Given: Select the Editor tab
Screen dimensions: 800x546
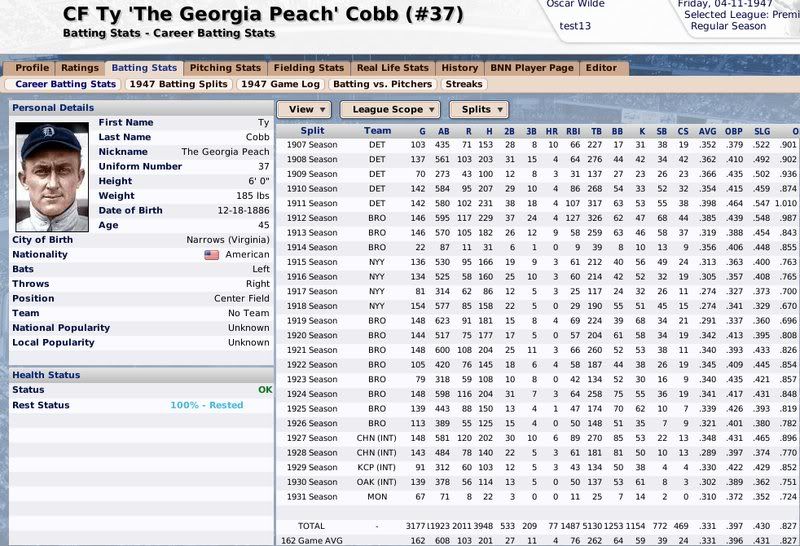Looking at the screenshot, I should [601, 68].
